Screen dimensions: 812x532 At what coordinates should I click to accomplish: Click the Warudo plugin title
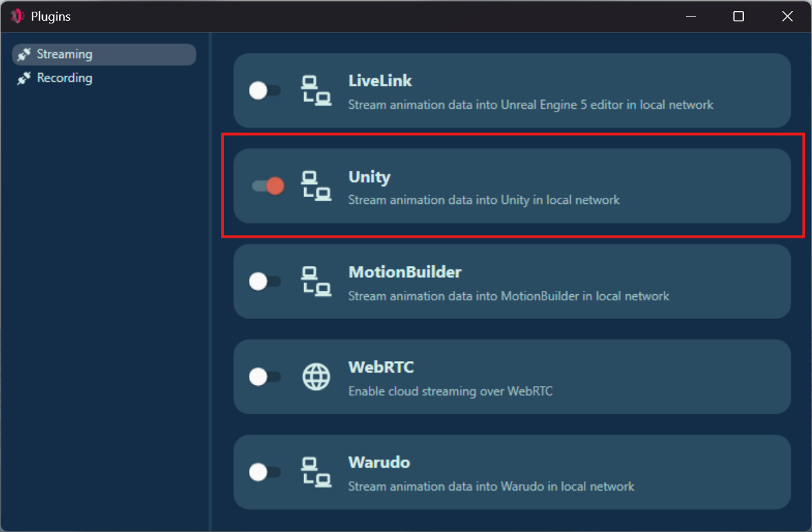coord(379,462)
